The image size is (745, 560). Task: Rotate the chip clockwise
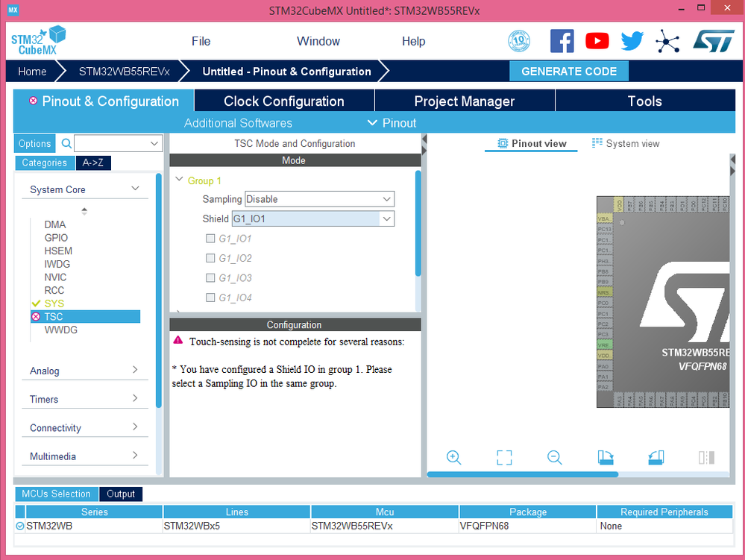click(606, 457)
